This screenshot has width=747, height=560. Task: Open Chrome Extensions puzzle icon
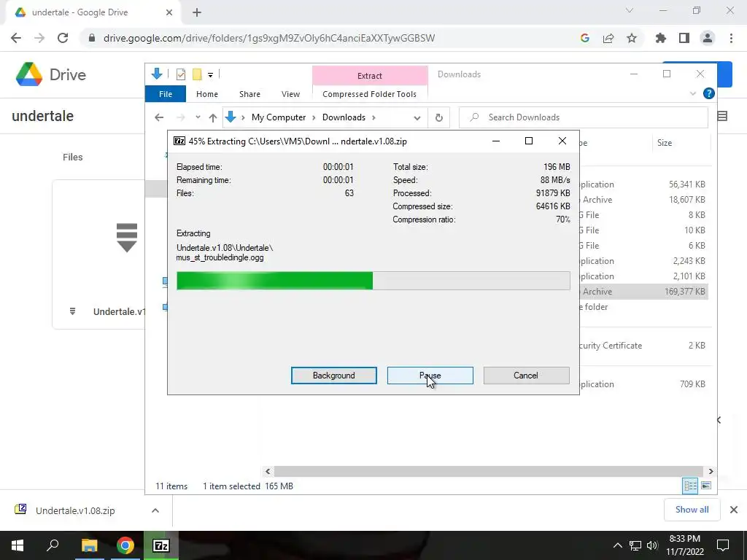661,38
